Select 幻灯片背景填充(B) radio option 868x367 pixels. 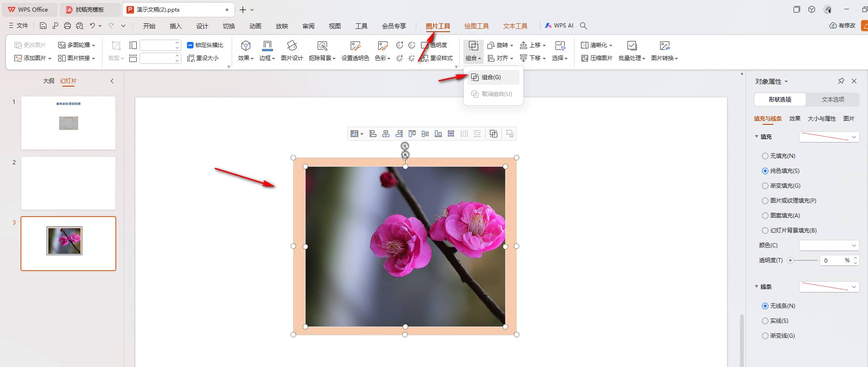click(x=765, y=231)
